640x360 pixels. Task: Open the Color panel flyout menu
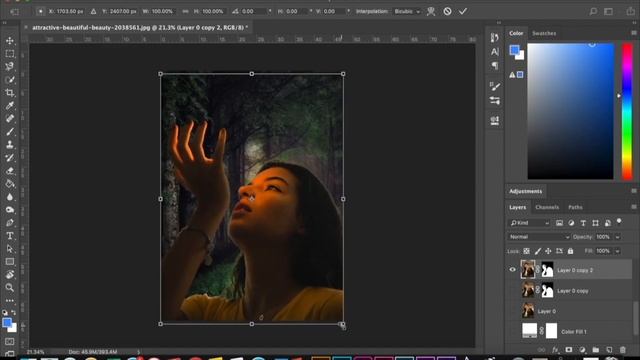(633, 33)
